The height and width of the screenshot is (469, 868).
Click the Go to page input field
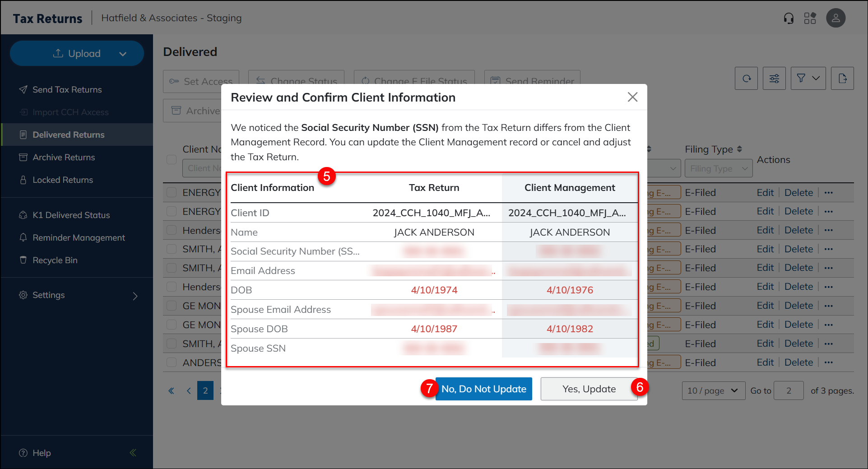788,390
